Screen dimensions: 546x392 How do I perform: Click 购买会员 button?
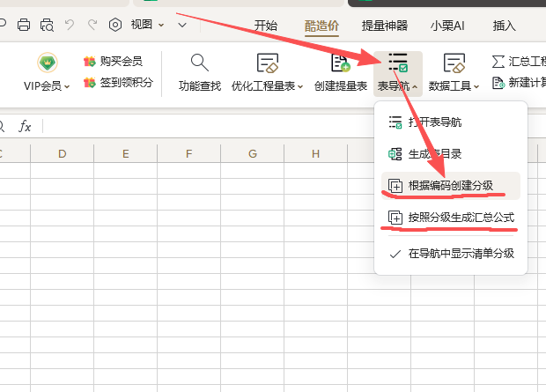tap(113, 62)
